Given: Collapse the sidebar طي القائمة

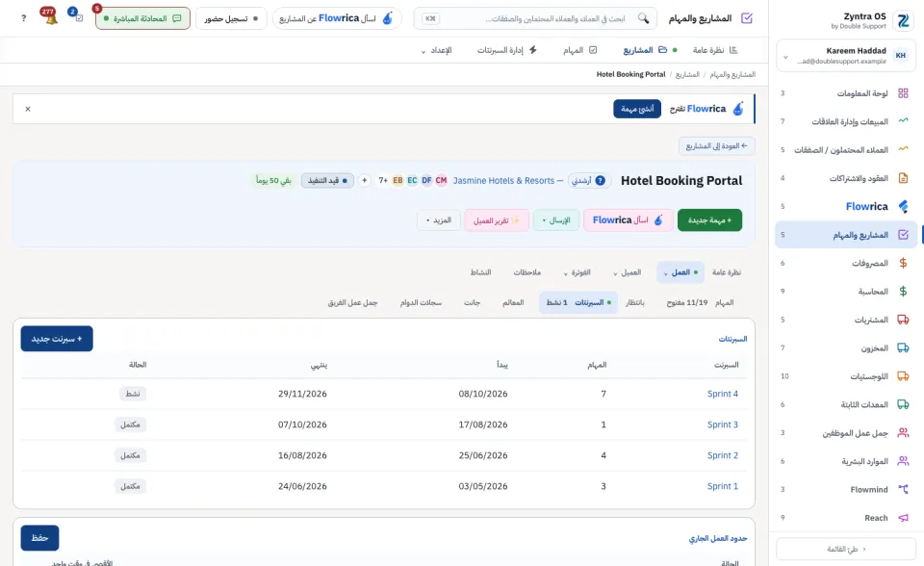Looking at the screenshot, I should (x=846, y=549).
